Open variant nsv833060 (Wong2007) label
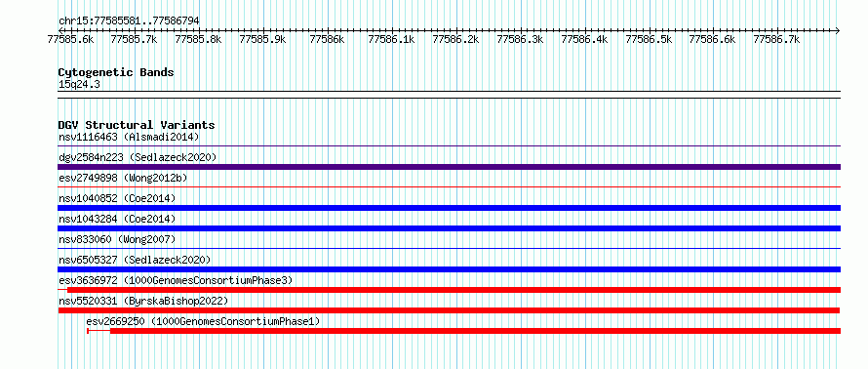The image size is (868, 369). point(117,239)
